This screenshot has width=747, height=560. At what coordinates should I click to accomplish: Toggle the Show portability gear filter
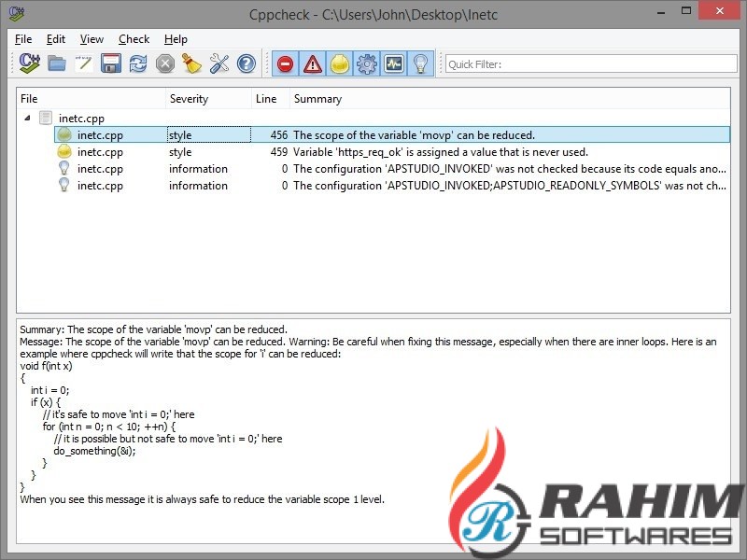[367, 63]
